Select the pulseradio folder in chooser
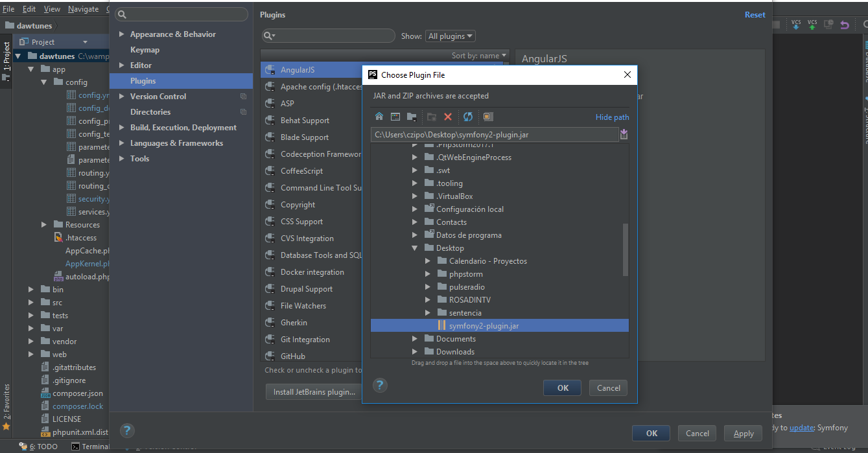 467,287
